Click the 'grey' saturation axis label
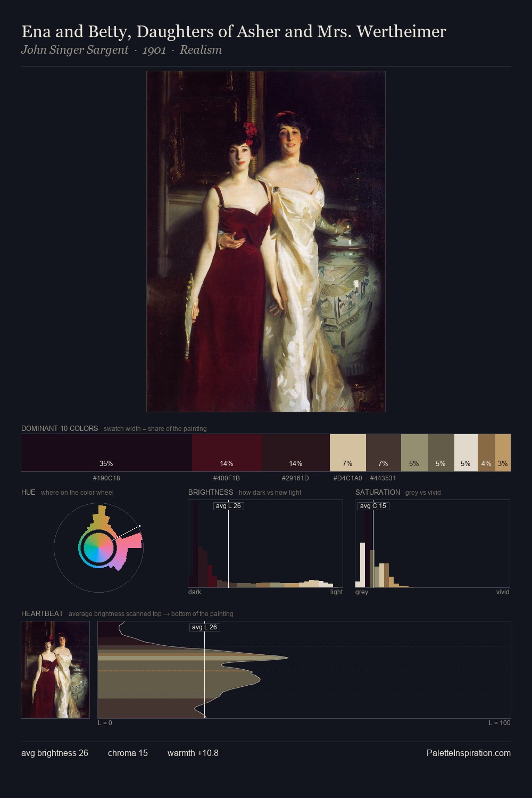 click(362, 592)
